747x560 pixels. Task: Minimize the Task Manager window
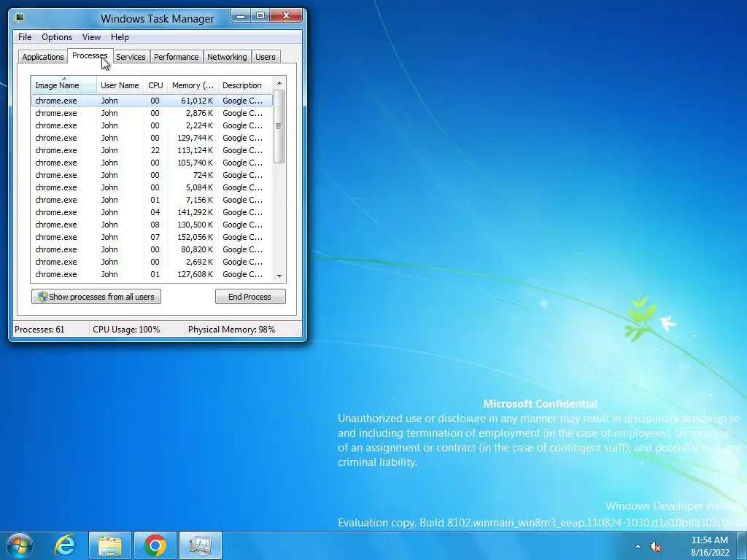241,16
